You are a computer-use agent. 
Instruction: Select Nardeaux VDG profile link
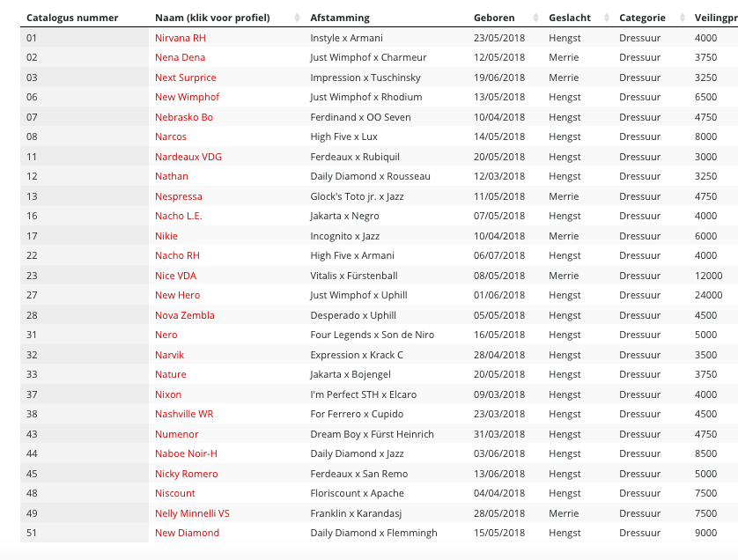[x=188, y=157]
